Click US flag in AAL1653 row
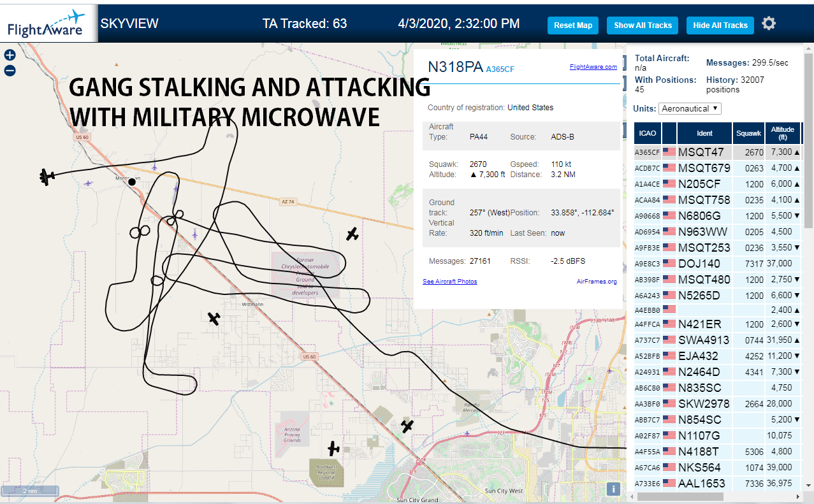Image resolution: width=814 pixels, height=504 pixels. (669, 484)
